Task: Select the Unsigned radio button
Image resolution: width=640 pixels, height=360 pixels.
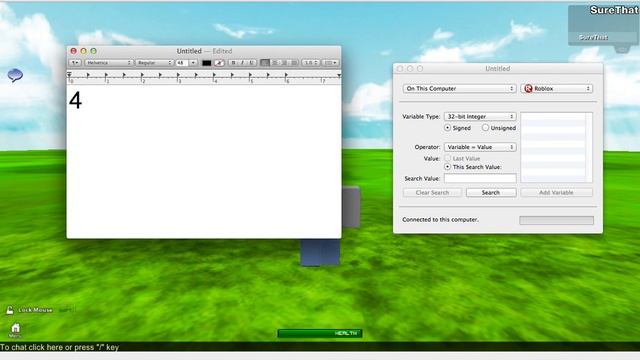Action: (485, 128)
